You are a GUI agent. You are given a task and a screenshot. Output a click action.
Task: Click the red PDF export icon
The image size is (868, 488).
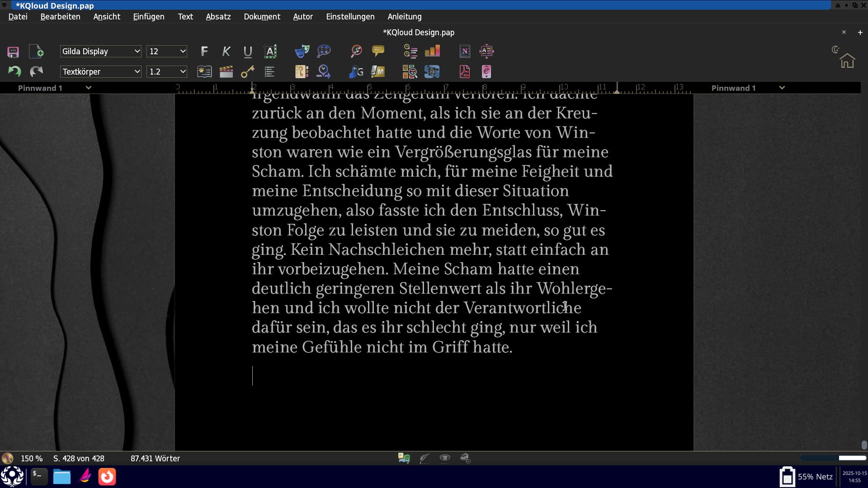tap(465, 71)
